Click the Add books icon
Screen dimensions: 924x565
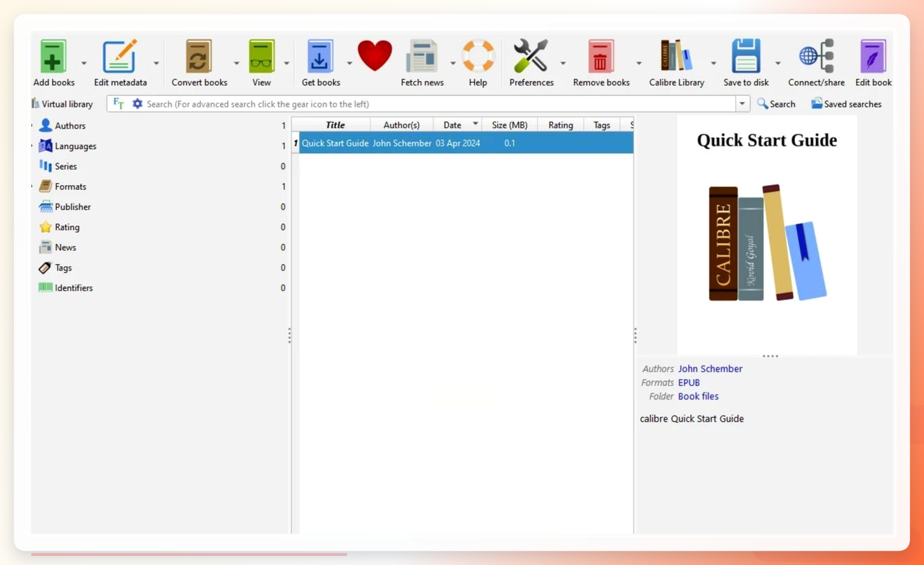(x=53, y=57)
